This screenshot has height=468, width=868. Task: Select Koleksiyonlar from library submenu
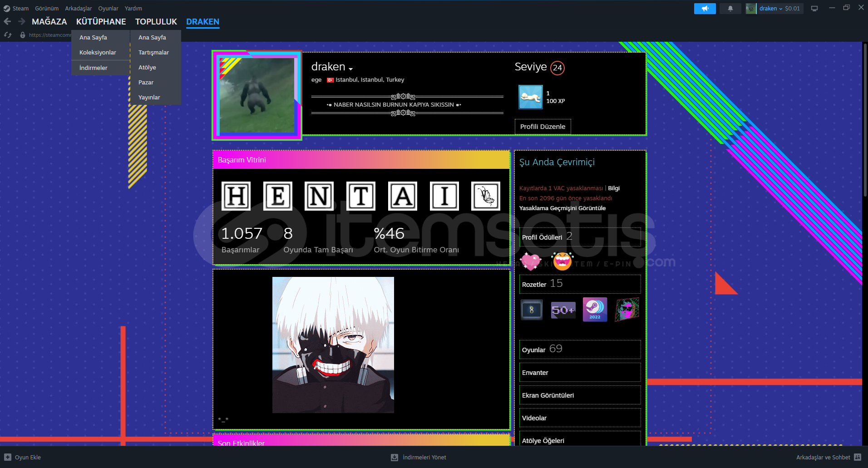(100, 52)
